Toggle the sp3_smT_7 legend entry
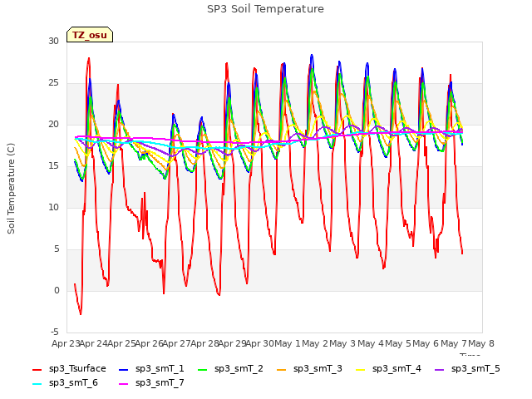The height and width of the screenshot is (399, 532). (x=151, y=382)
